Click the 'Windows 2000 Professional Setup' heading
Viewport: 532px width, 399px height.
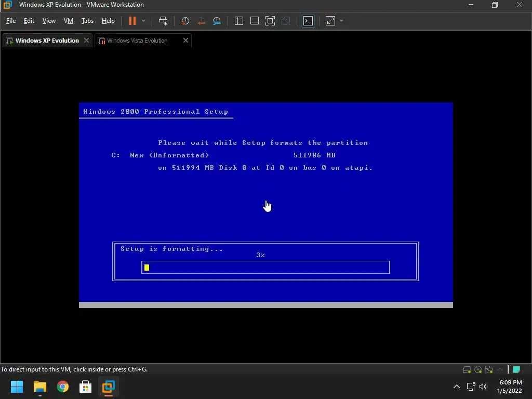point(156,112)
